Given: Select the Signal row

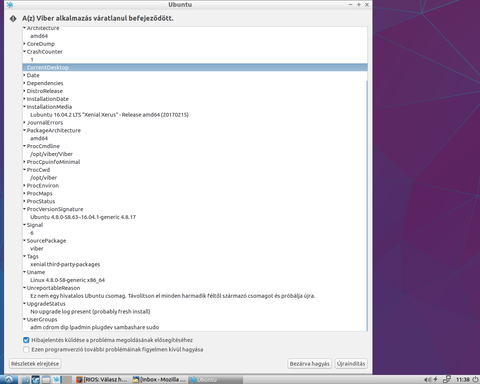Looking at the screenshot, I should pyautogui.click(x=195, y=225).
